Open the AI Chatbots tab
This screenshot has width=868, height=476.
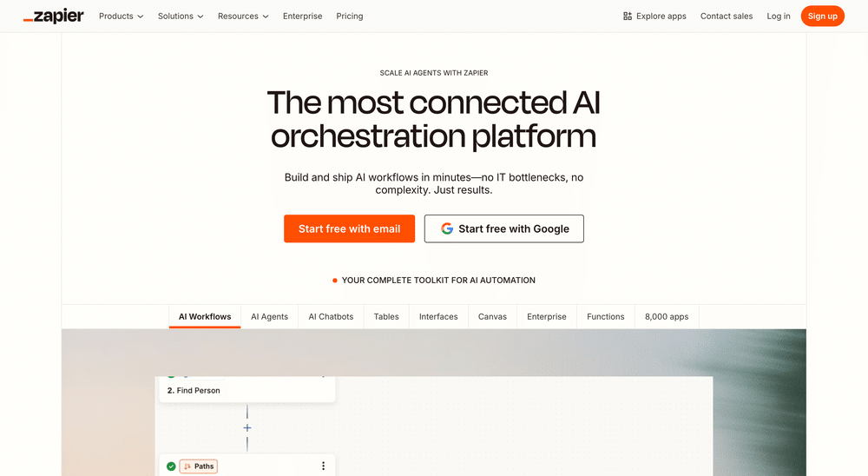pos(331,316)
